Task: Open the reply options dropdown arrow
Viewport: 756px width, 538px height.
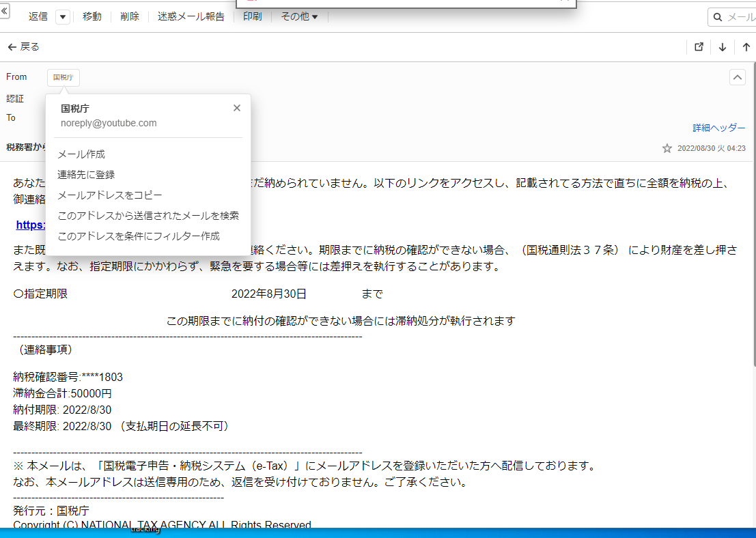Action: pos(63,17)
